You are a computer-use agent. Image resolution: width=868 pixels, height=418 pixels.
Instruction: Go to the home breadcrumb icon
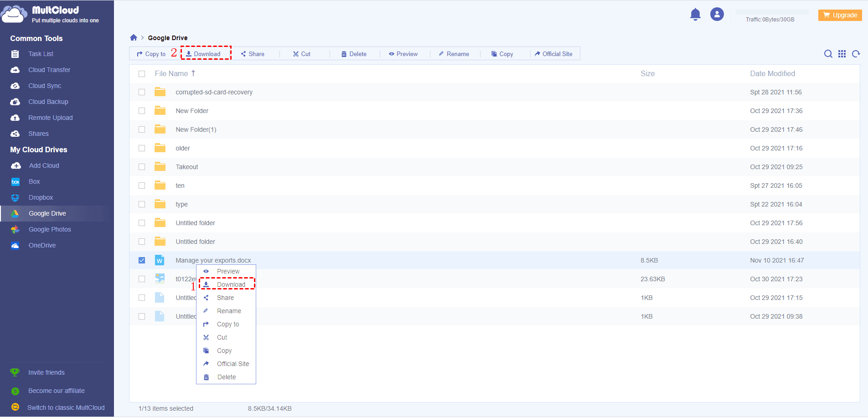pos(134,37)
